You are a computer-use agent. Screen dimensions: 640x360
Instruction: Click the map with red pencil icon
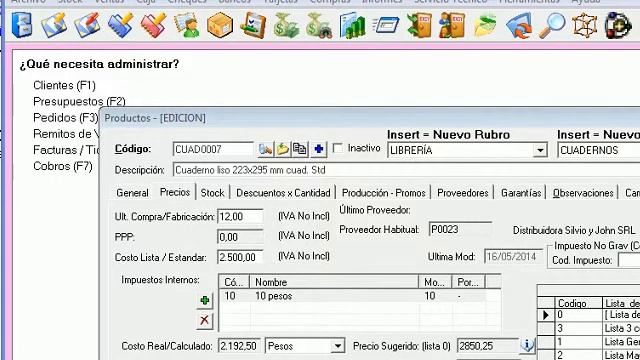coord(87,25)
